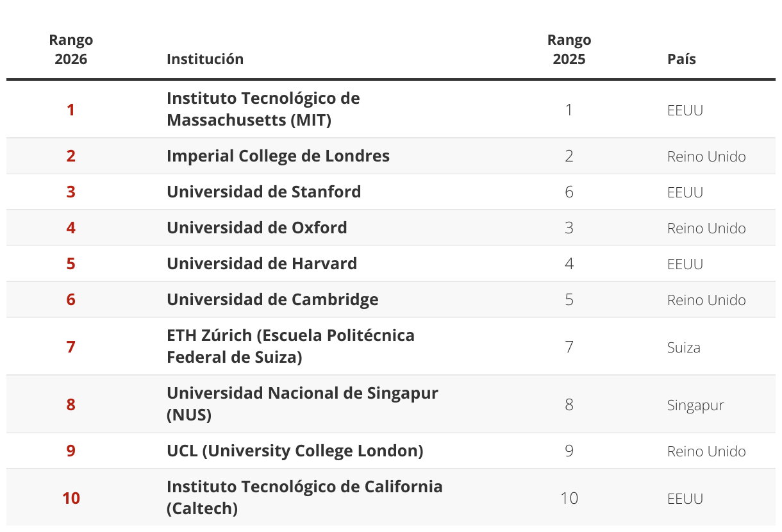The width and height of the screenshot is (782, 532).
Task: Select Instituto Tecnológico de California (Caltech)
Action: click(304, 497)
